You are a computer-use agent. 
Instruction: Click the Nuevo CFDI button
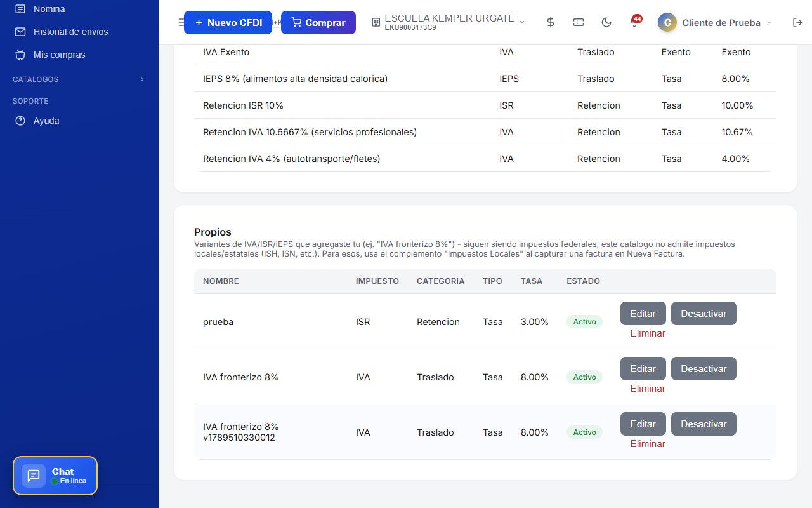point(228,22)
